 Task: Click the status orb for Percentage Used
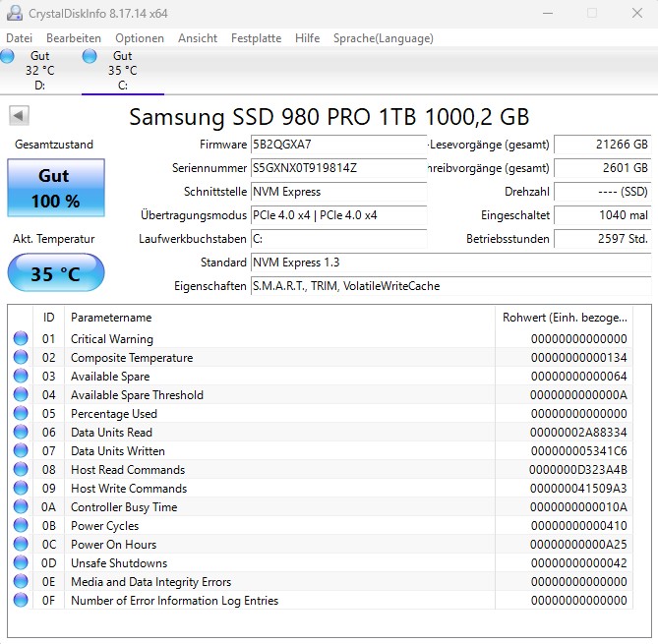tap(21, 413)
